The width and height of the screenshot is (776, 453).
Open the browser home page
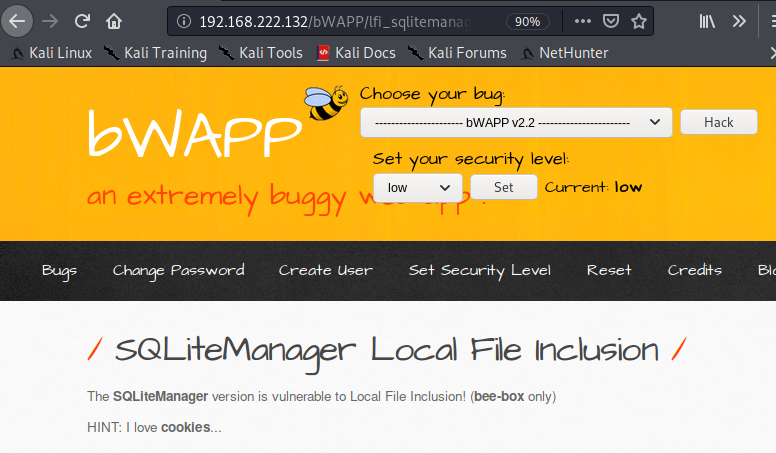(114, 21)
